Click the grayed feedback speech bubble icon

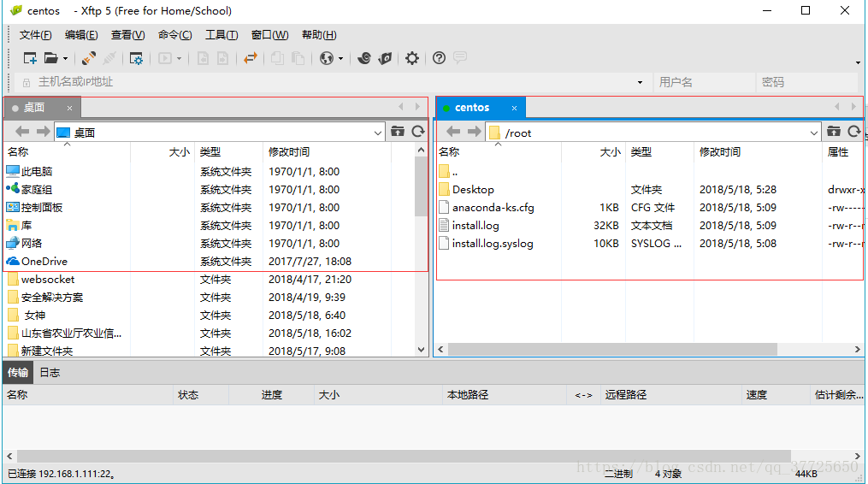click(460, 57)
